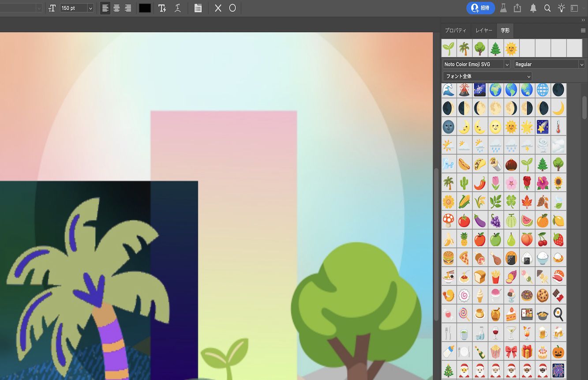Select the globe with meridians glyph

[x=543, y=90]
